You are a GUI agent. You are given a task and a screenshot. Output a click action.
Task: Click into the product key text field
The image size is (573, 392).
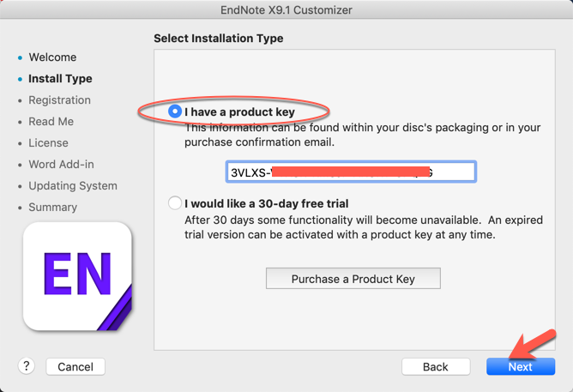click(350, 172)
